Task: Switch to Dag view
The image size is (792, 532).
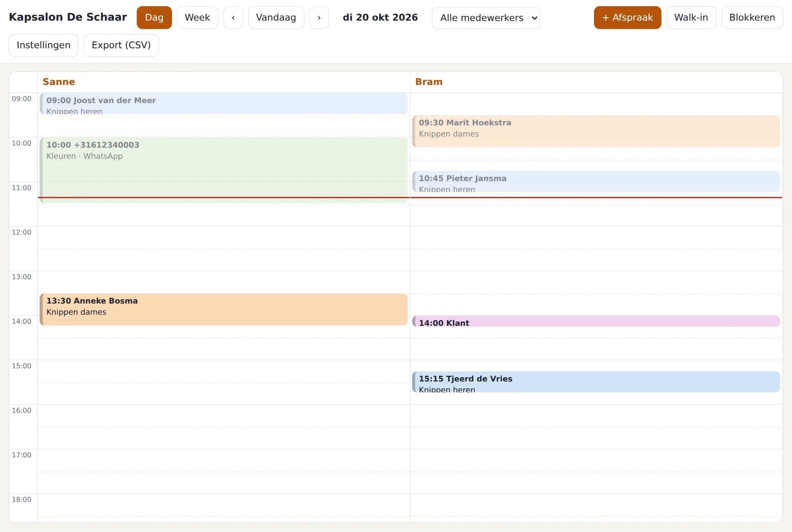Action: [154, 18]
